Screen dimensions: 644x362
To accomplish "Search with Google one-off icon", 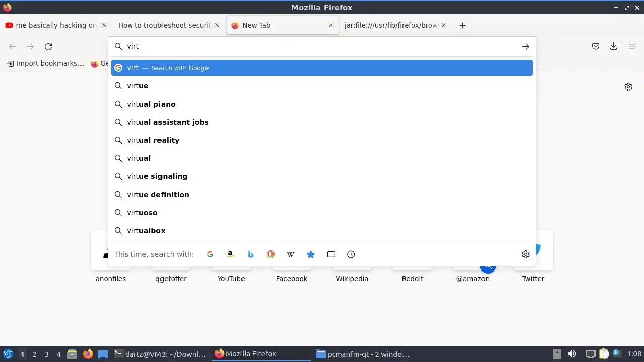I will [210, 254].
